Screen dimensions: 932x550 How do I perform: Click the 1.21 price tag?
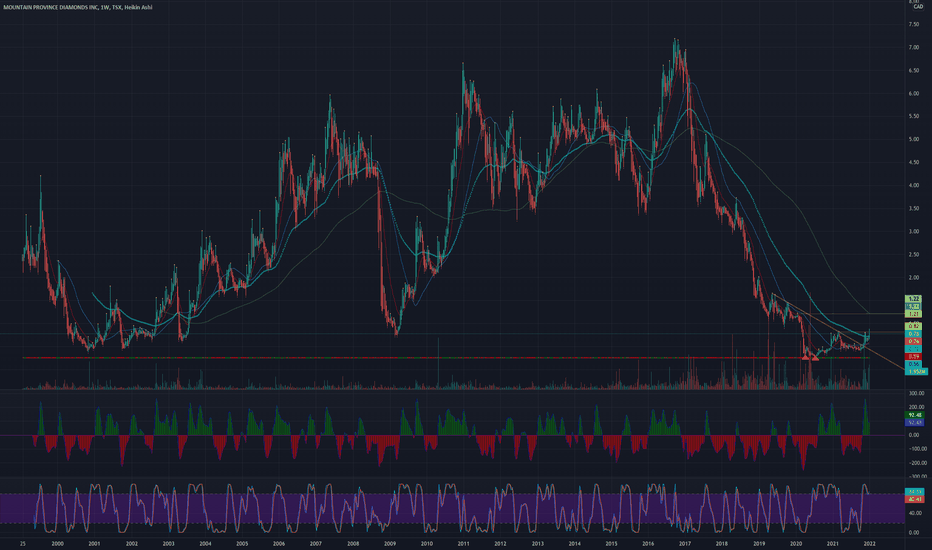click(913, 313)
